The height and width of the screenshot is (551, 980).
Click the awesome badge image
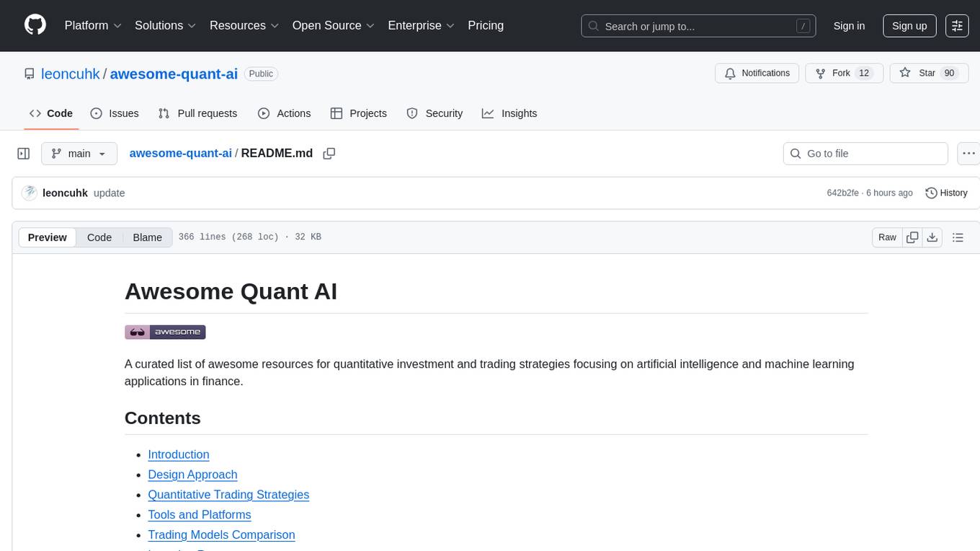(x=165, y=332)
